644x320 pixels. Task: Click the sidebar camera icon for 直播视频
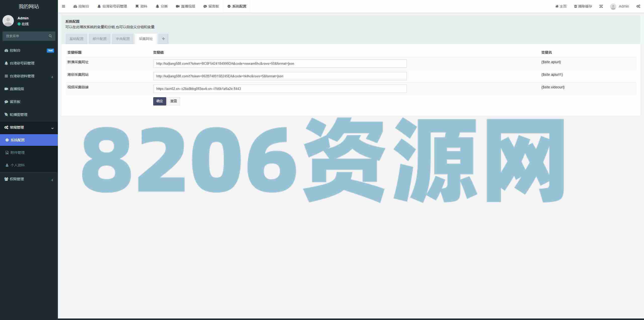[x=6, y=89]
